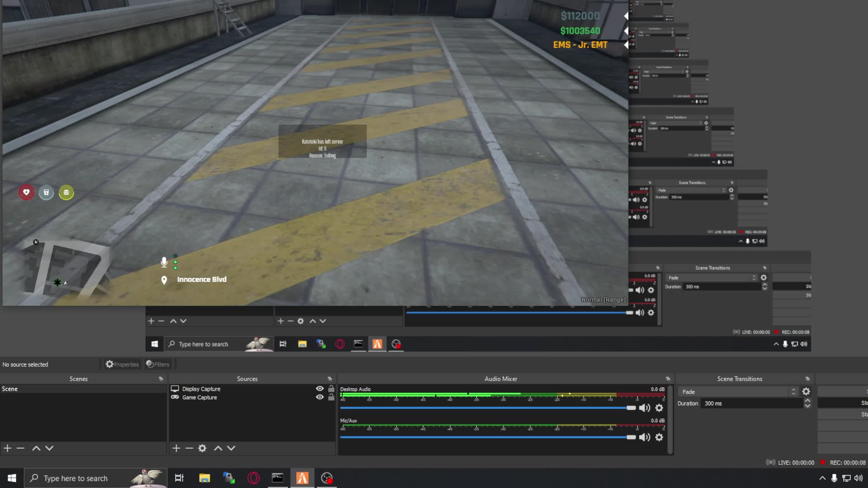
Task: Click the Properties button
Action: [122, 364]
